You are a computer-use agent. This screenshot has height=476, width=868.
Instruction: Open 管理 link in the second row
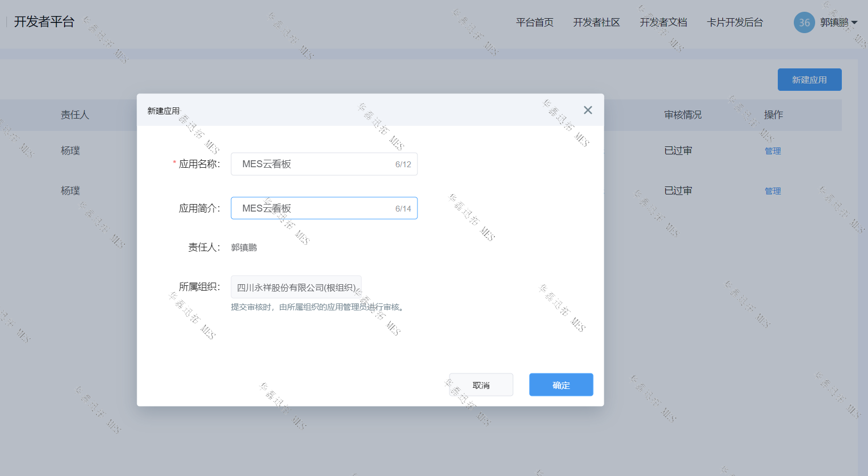pos(772,191)
